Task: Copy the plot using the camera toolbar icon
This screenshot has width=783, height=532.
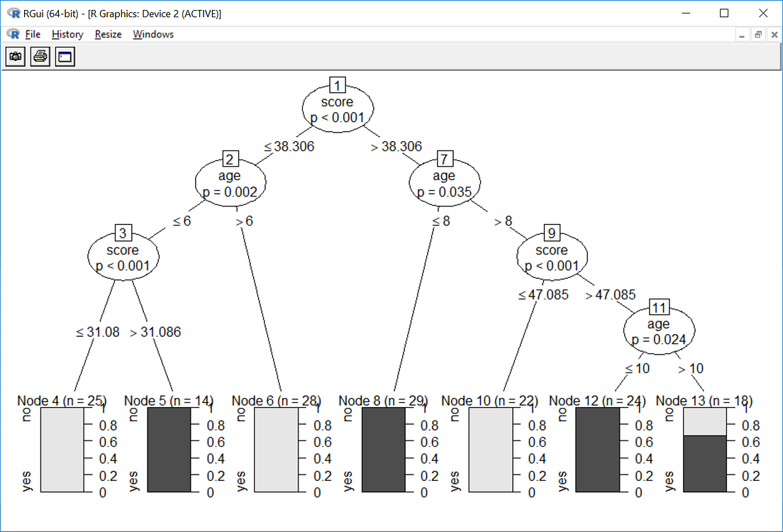Action: (x=15, y=56)
